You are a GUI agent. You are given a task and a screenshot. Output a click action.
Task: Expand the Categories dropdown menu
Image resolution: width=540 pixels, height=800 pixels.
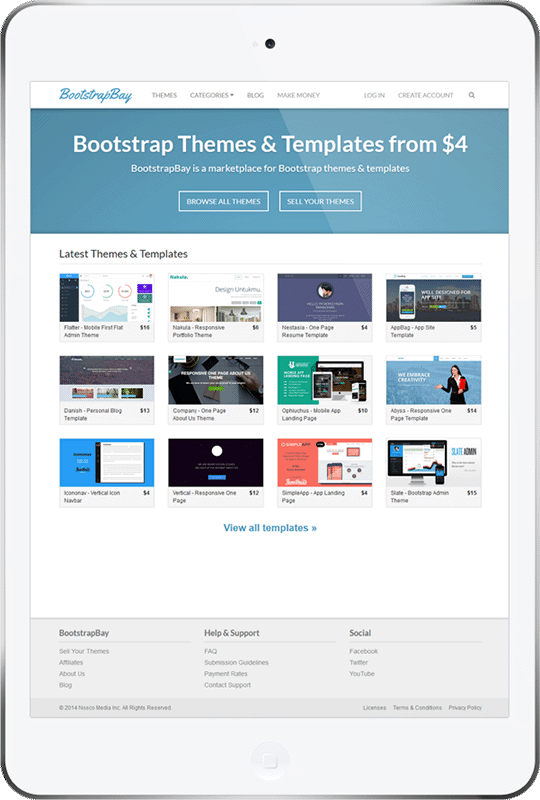click(212, 95)
